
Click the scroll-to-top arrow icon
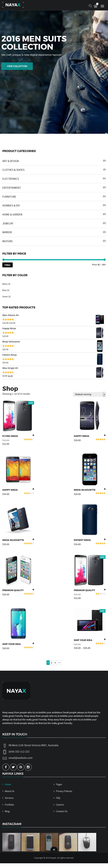click(54, 849)
